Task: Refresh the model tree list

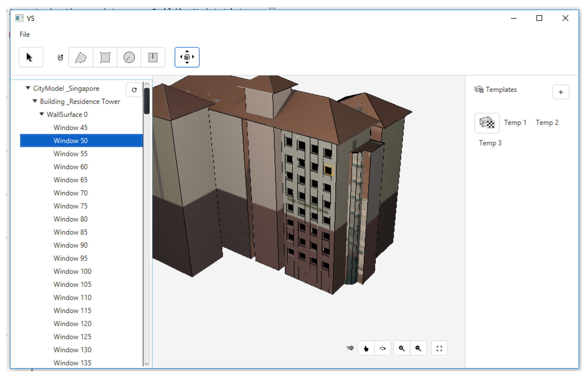Action: click(134, 90)
